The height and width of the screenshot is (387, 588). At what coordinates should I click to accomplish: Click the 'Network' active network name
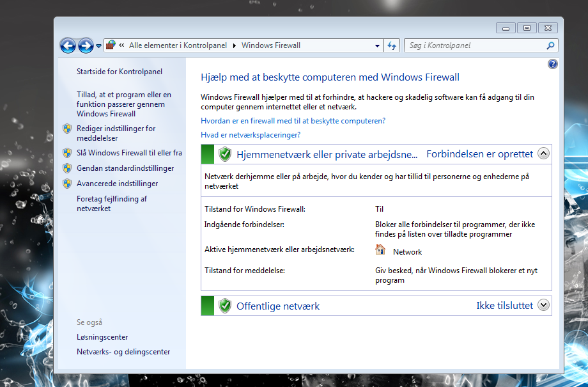pos(407,252)
